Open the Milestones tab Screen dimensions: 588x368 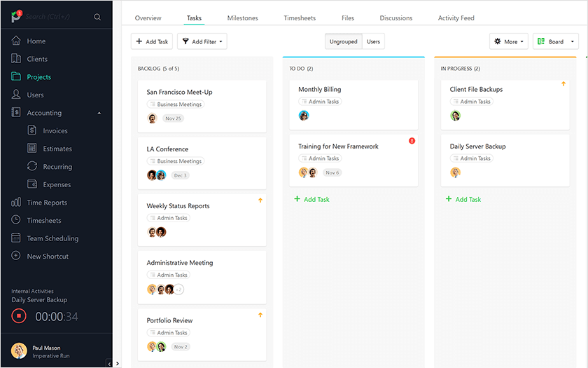pyautogui.click(x=243, y=18)
